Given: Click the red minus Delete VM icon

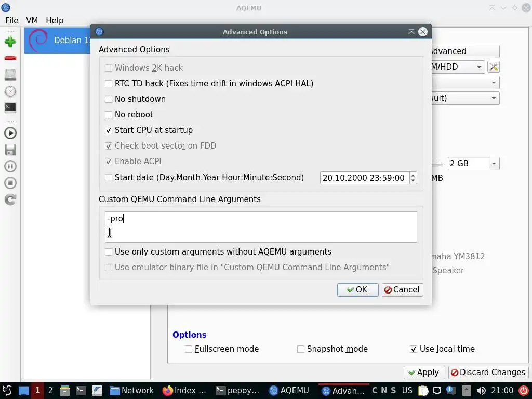Looking at the screenshot, I should pos(10,58).
